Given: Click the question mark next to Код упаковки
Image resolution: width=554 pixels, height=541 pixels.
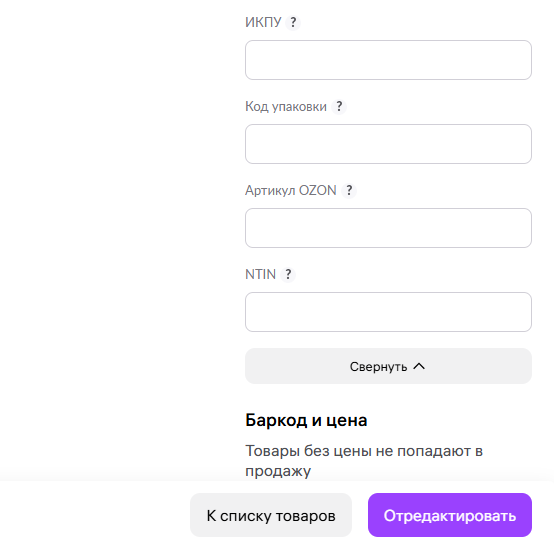Looking at the screenshot, I should (339, 106).
